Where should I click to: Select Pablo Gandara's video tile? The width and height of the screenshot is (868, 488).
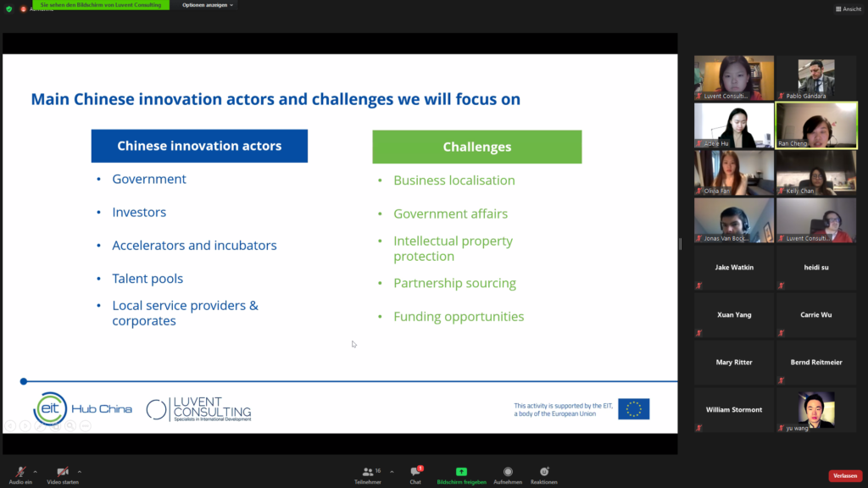[816, 78]
